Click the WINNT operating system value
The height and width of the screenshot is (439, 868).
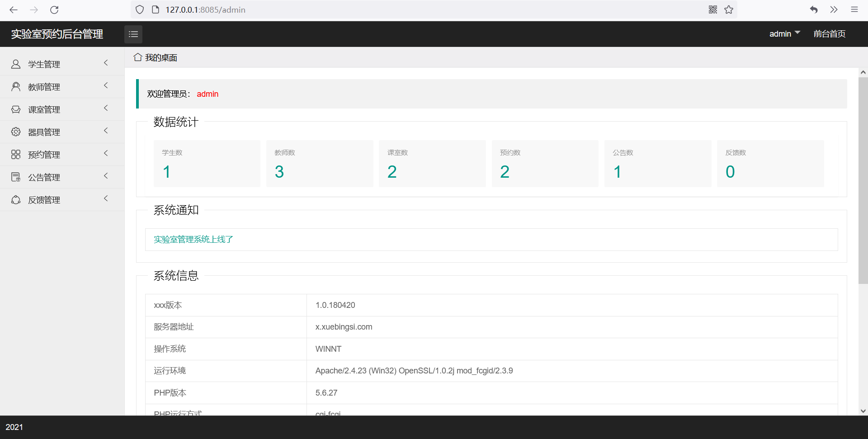pos(329,349)
